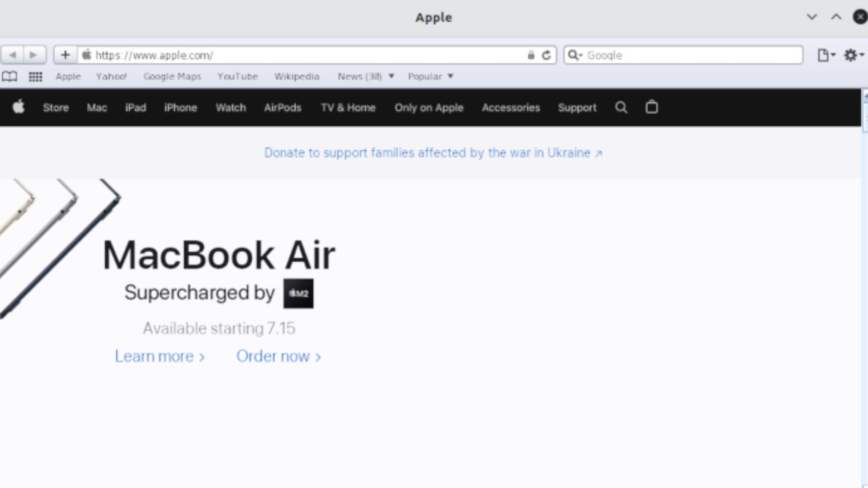Open the YouTube bookmark
Image resolution: width=868 pixels, height=488 pixels.
tap(238, 76)
